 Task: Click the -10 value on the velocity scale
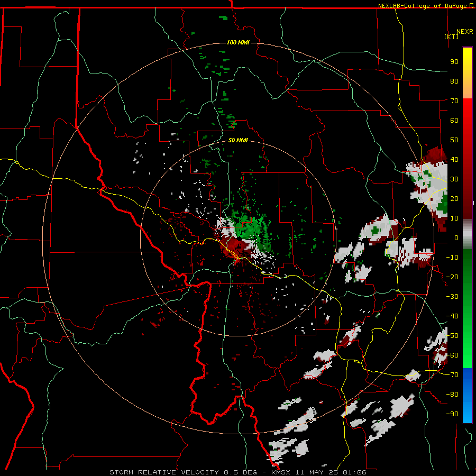coord(452,258)
